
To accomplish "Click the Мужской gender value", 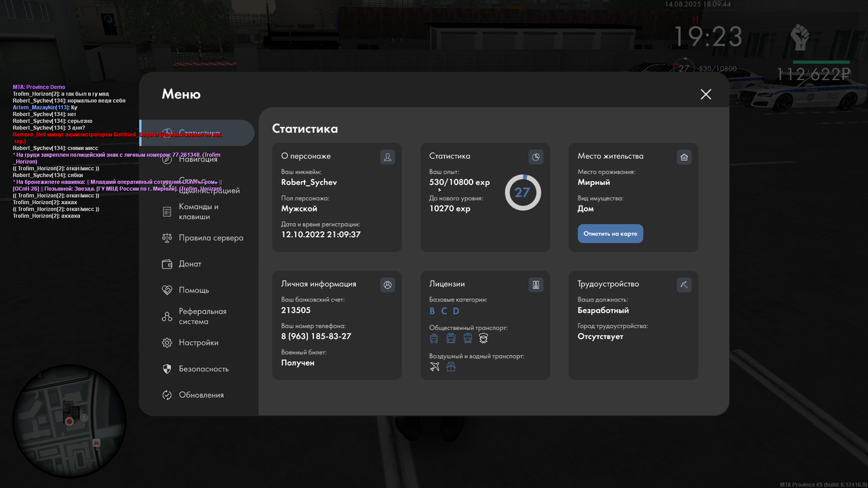I will tap(299, 209).
